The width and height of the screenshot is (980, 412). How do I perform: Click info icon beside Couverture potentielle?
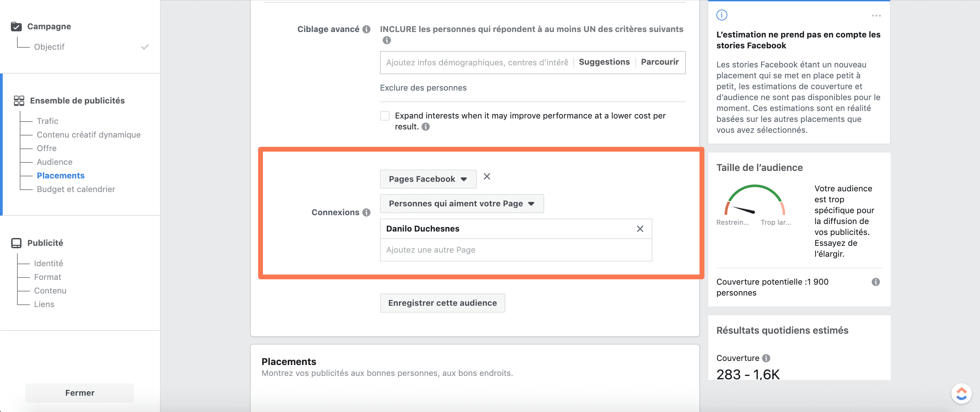[x=876, y=282]
